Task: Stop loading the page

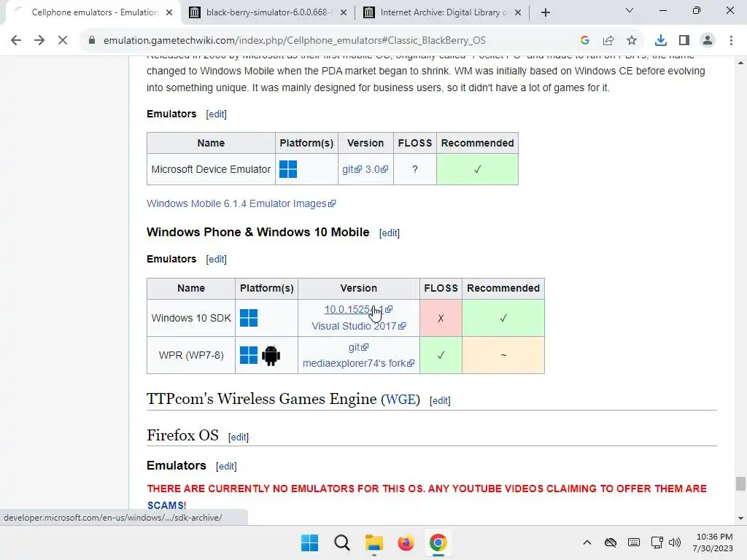Action: pyautogui.click(x=63, y=41)
